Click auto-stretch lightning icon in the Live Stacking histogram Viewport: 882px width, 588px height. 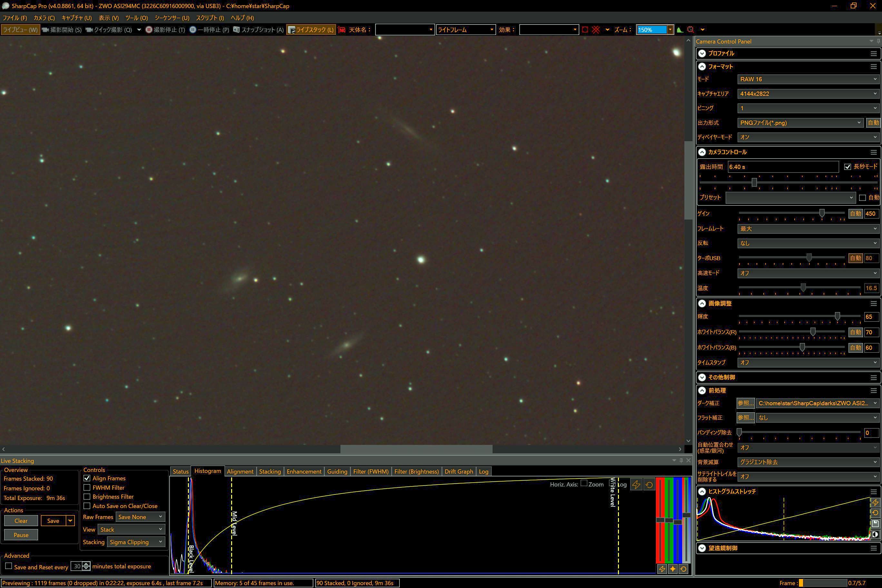pyautogui.click(x=636, y=484)
